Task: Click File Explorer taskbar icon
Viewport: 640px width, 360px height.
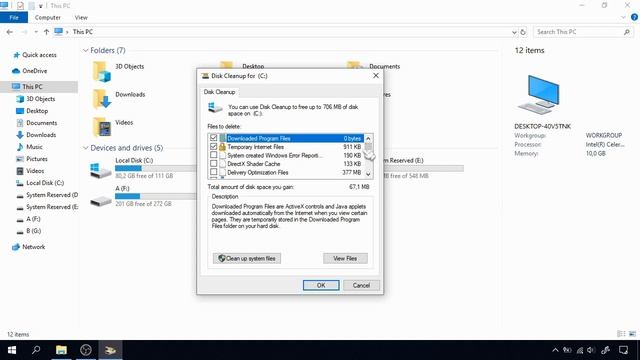Action: pyautogui.click(x=61, y=350)
